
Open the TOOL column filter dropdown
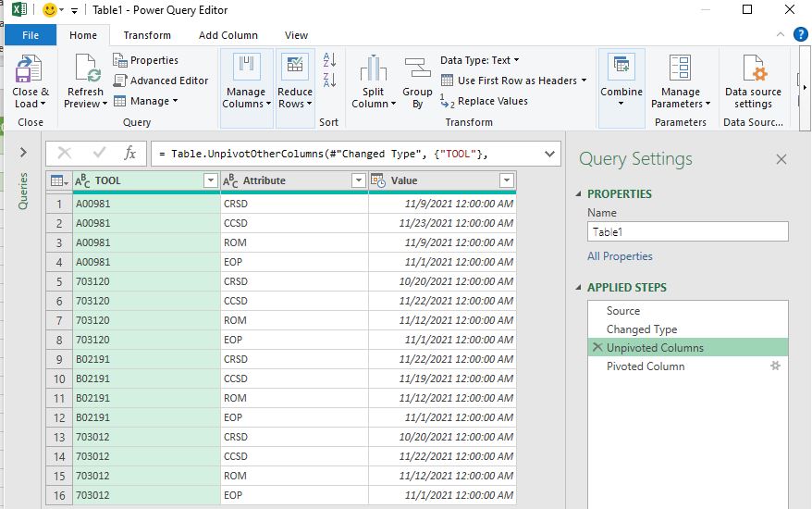(x=210, y=181)
